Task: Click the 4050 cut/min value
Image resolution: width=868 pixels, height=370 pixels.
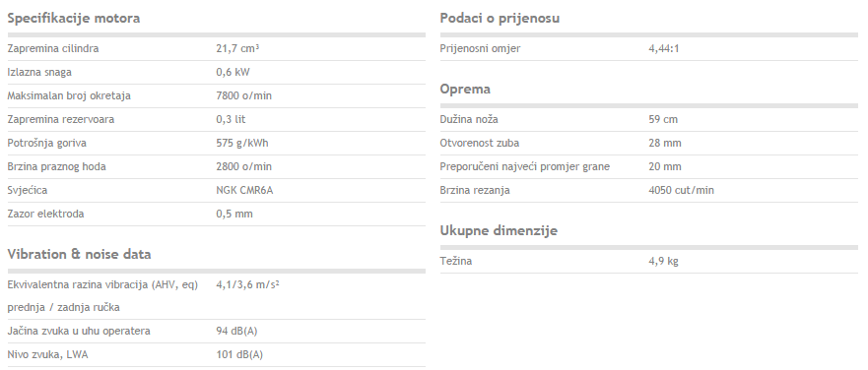Action: (x=682, y=190)
